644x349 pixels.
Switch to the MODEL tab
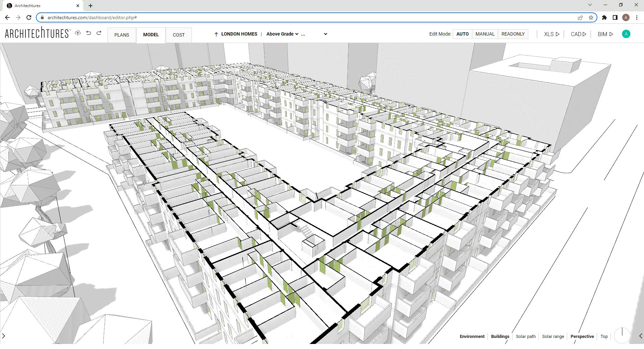pyautogui.click(x=151, y=35)
